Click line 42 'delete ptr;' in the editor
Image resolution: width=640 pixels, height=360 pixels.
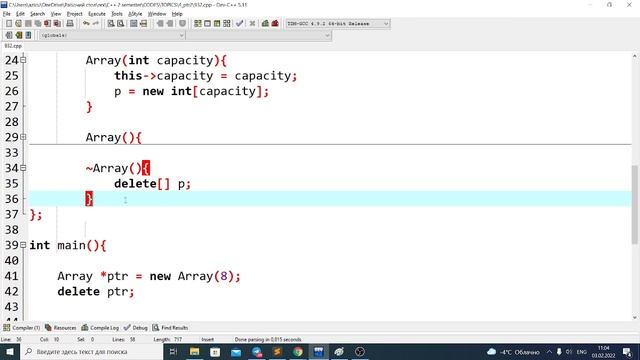pos(96,291)
